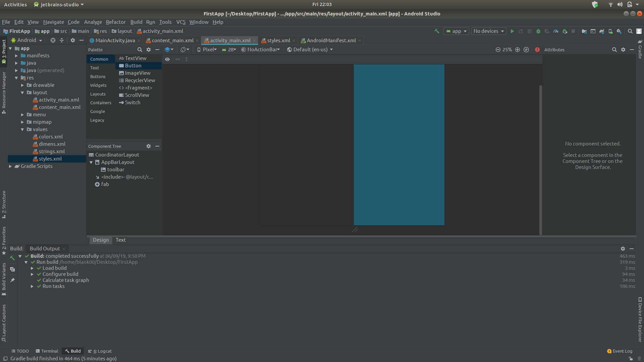
Task: Click the Make Project hammer icon
Action: pyautogui.click(x=437, y=31)
